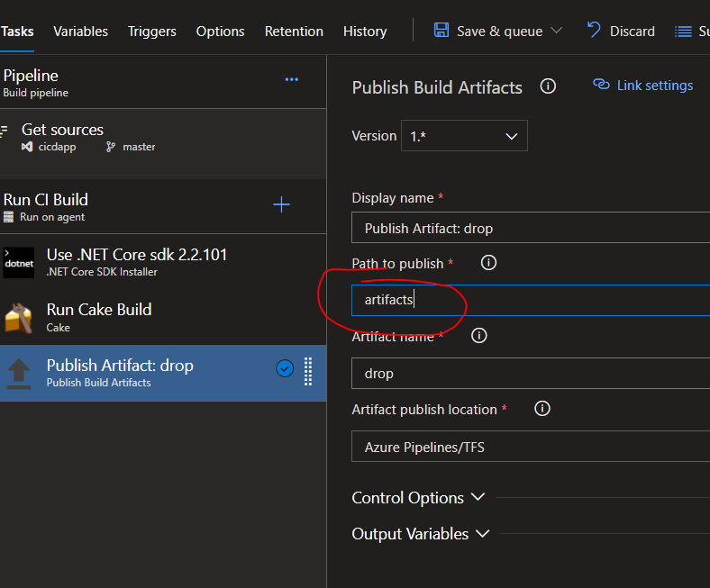This screenshot has height=588, width=710.
Task: Click the Link settings link
Action: point(642,86)
